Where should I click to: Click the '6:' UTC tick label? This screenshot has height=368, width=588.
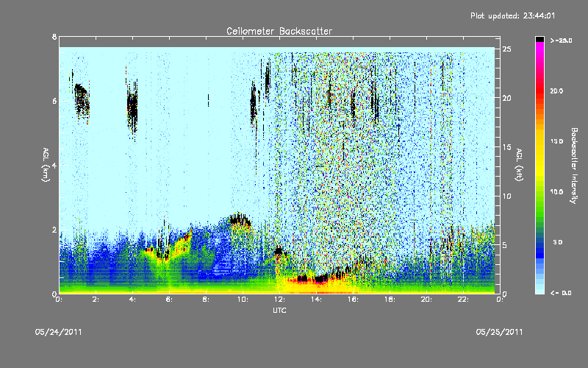point(169,300)
